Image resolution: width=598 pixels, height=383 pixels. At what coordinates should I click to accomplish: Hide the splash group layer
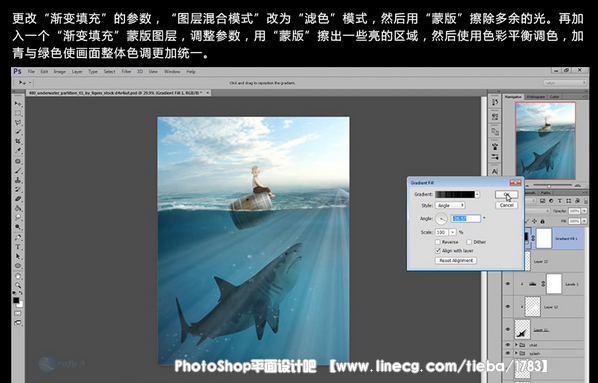click(508, 353)
